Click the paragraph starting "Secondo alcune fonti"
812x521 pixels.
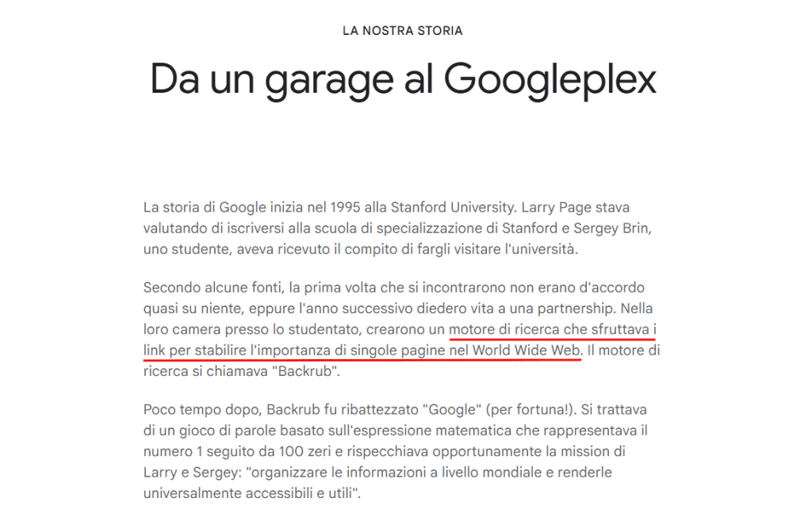tap(402, 329)
